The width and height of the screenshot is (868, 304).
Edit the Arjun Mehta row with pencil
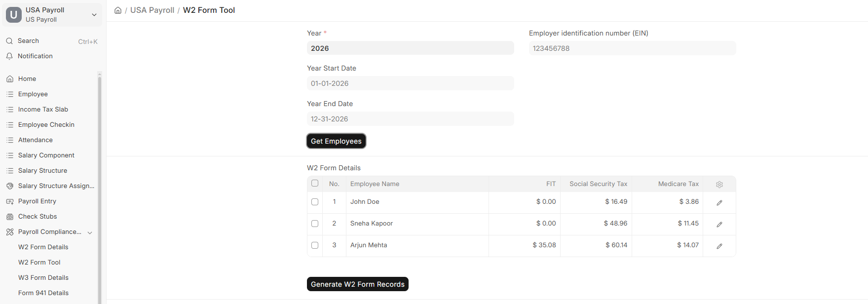point(719,246)
